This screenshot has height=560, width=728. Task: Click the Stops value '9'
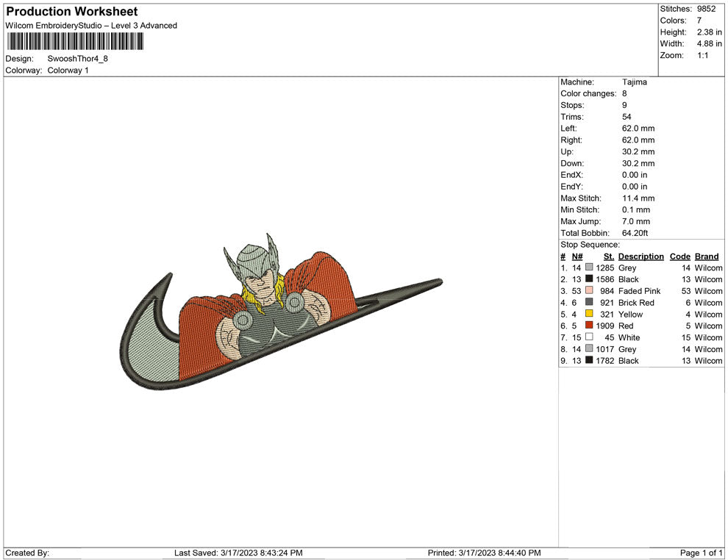624,105
